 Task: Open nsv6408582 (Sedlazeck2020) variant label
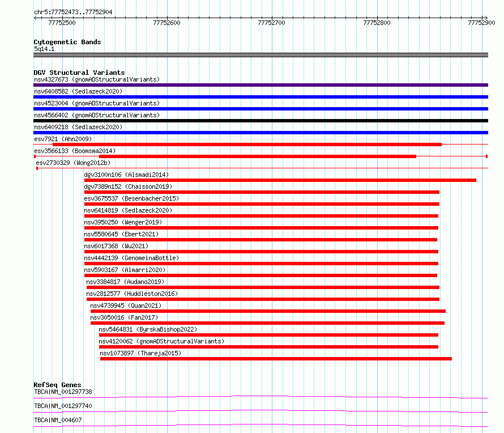(x=78, y=91)
